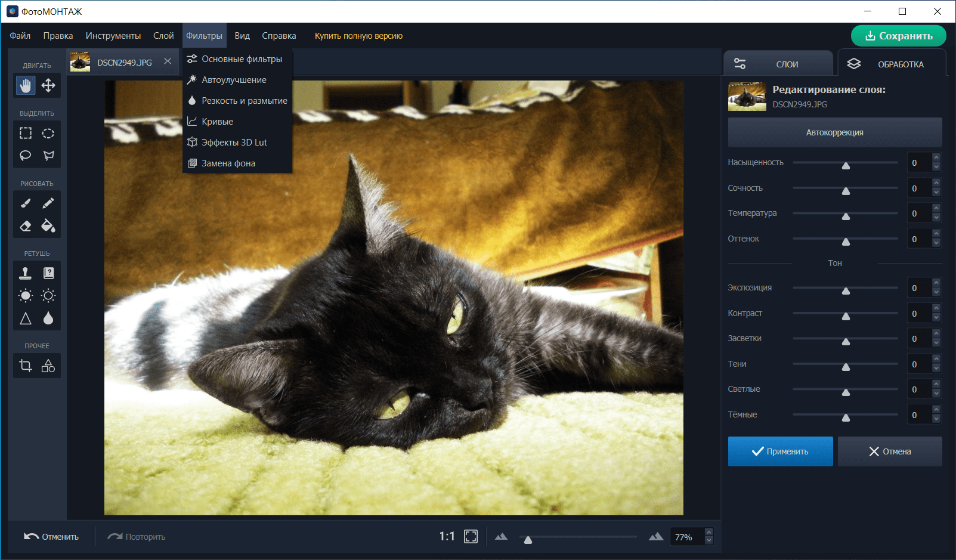Adjust the Насыщенность slider handle
The height and width of the screenshot is (560, 956).
(x=846, y=165)
